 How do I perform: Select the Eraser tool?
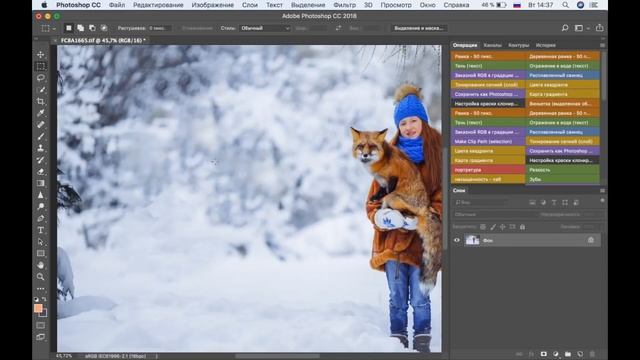(x=40, y=172)
